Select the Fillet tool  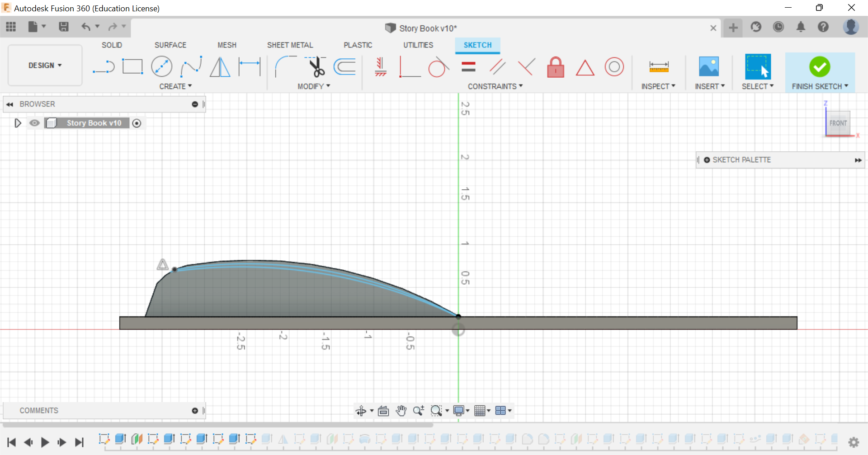(x=285, y=67)
